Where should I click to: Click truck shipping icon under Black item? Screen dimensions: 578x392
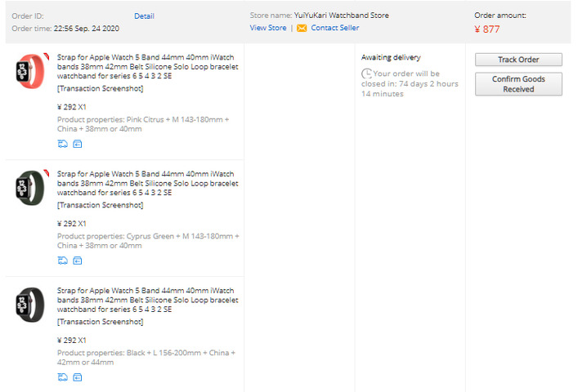(63, 377)
